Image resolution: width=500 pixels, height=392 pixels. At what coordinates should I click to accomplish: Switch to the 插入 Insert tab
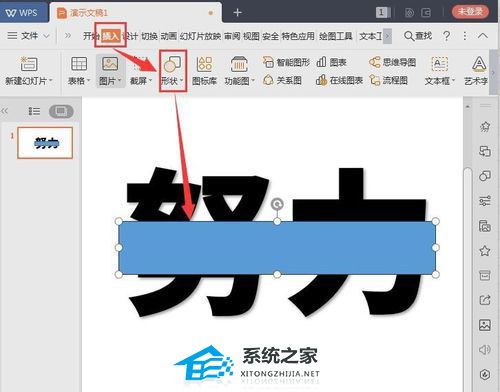110,36
